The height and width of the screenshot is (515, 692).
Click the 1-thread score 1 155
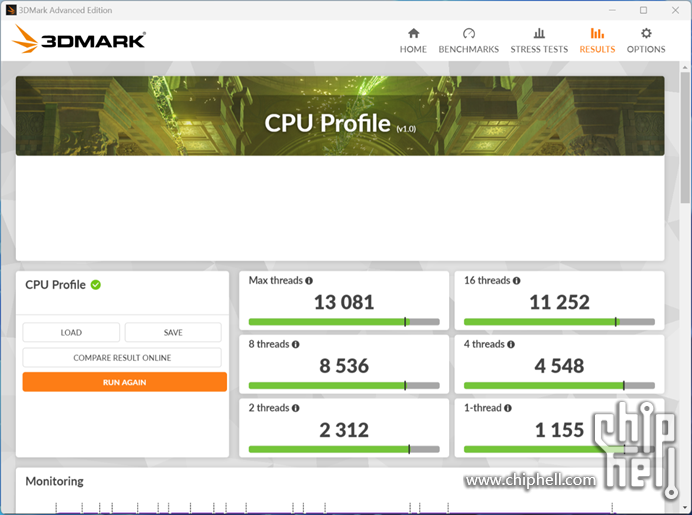tap(559, 430)
